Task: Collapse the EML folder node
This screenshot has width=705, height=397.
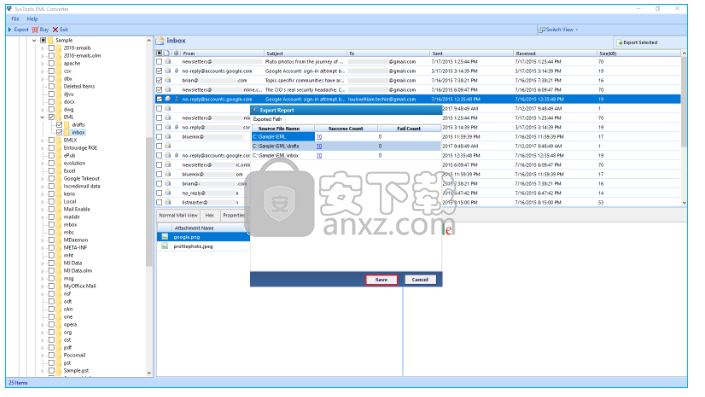Action: coord(43,117)
